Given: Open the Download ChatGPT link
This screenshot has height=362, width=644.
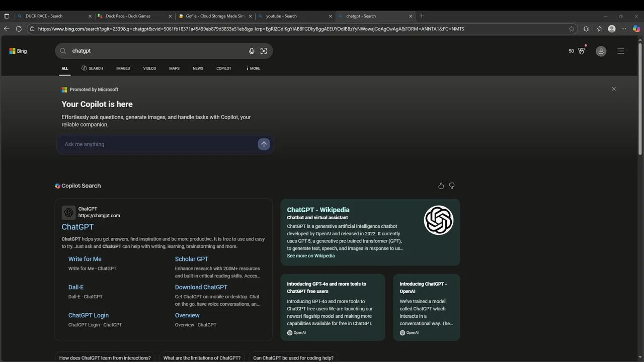Looking at the screenshot, I should coord(201,287).
